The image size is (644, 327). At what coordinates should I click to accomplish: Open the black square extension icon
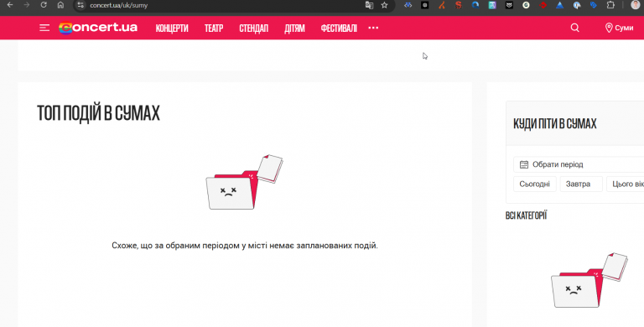tap(424, 5)
